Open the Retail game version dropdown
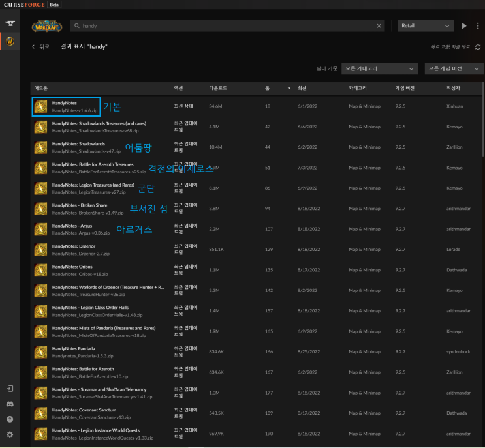 426,26
